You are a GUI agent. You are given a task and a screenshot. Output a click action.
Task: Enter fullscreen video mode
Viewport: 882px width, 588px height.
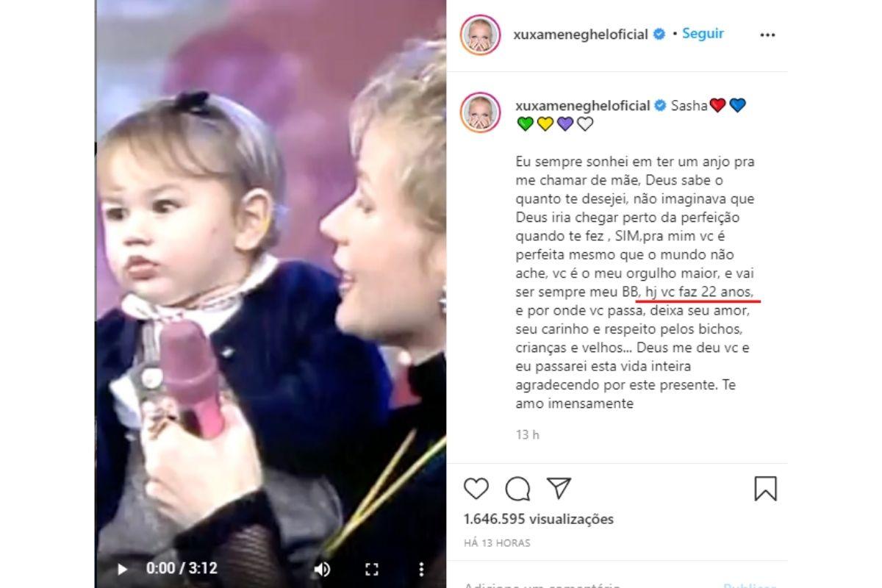[x=372, y=568]
